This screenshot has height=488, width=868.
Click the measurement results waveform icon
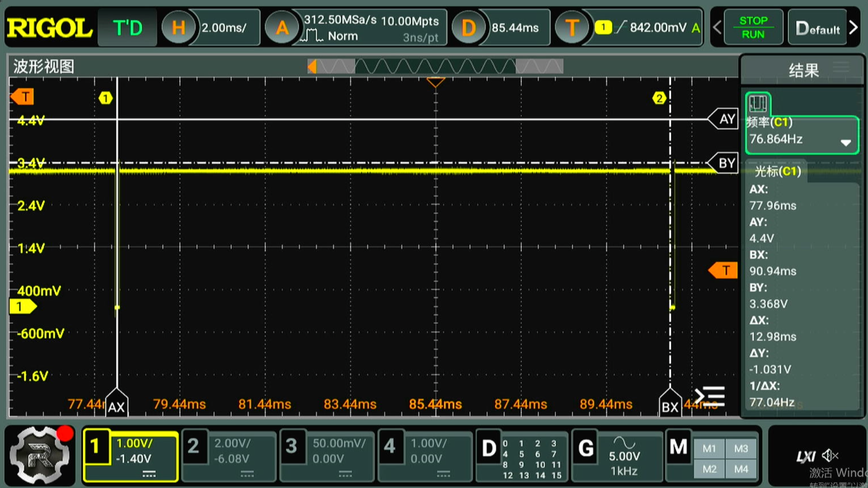pyautogui.click(x=758, y=103)
